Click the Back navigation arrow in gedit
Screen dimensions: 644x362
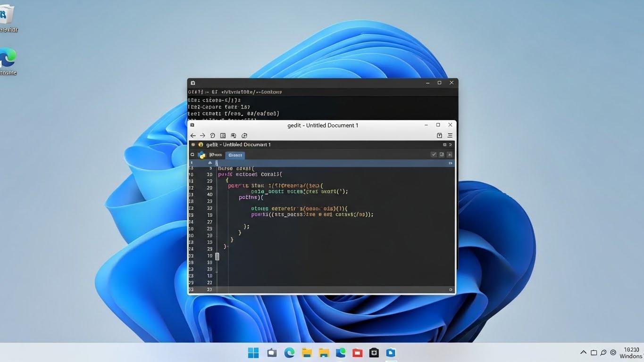click(x=193, y=135)
